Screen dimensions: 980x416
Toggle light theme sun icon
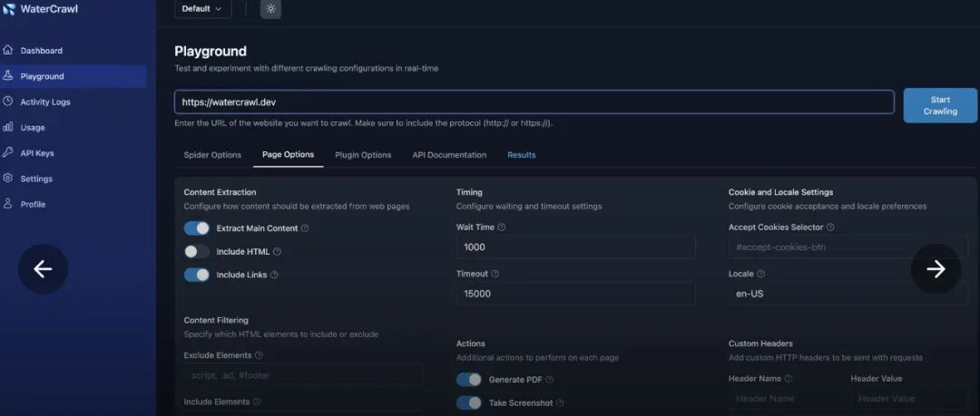270,9
